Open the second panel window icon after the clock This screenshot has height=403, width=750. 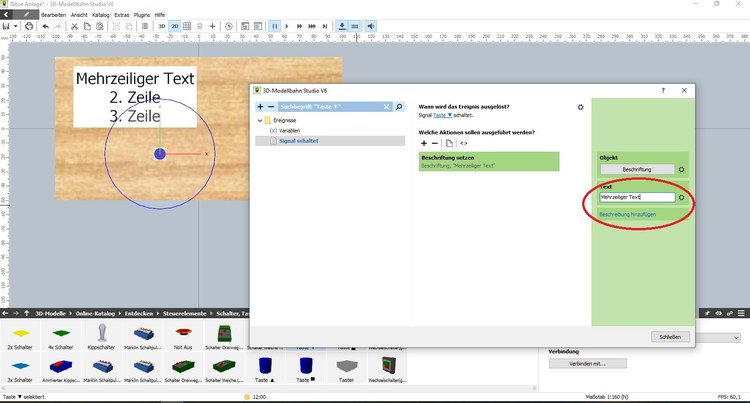click(x=258, y=26)
